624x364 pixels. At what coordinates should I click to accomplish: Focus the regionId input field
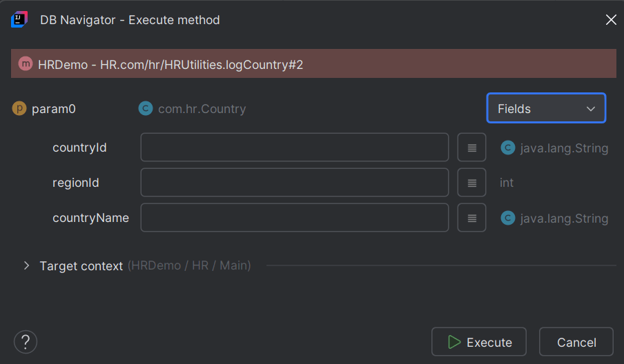pos(295,183)
